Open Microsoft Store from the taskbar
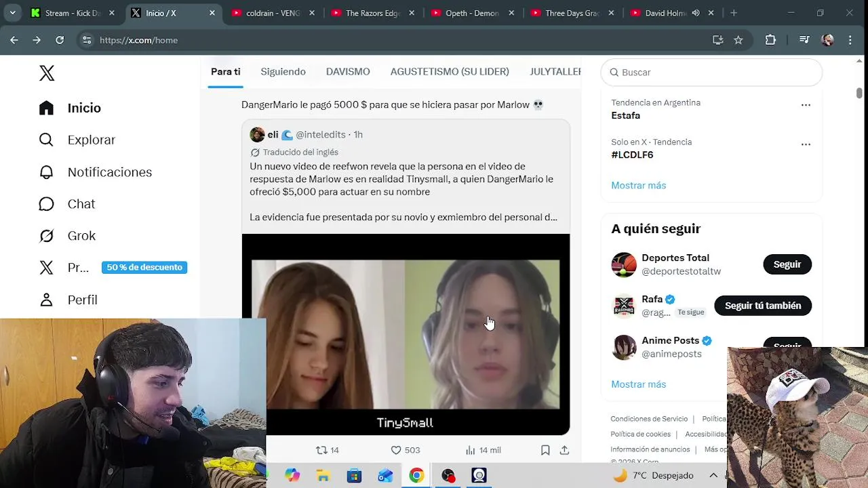This screenshot has height=488, width=868. click(354, 475)
